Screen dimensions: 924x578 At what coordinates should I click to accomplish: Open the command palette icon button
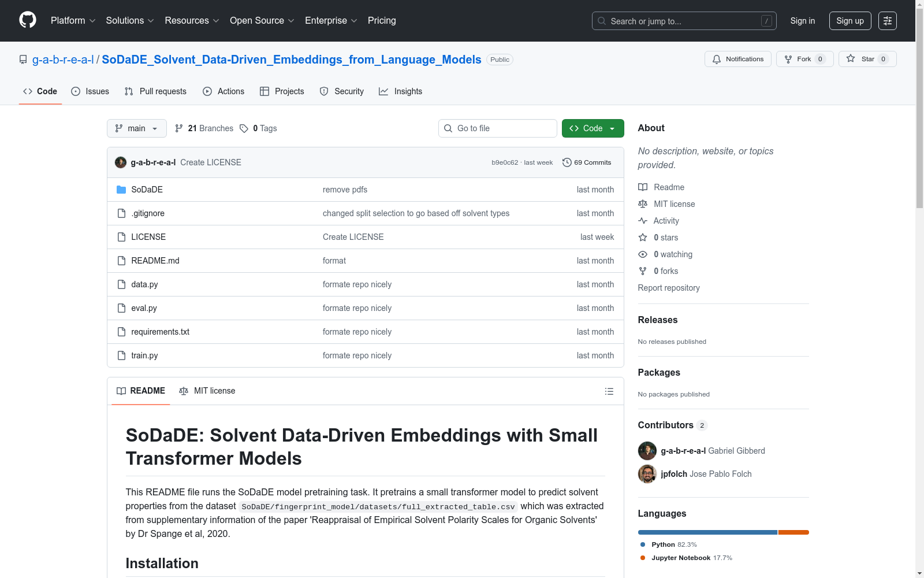(888, 21)
